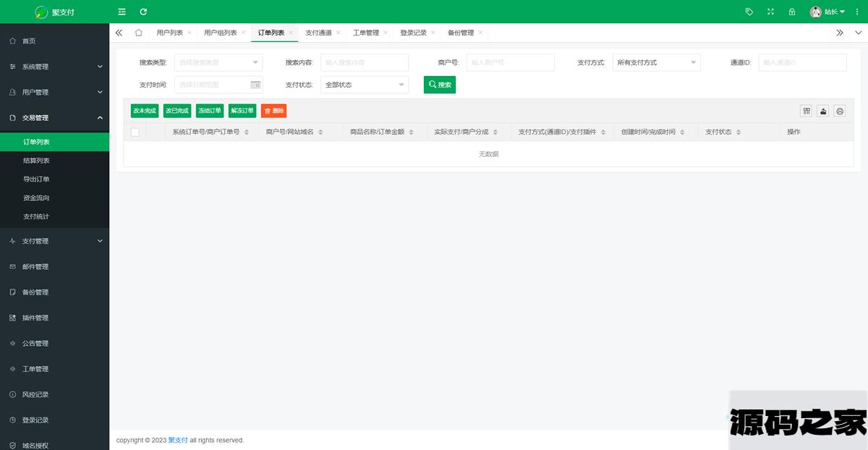Click the orange 删除 button
Viewport: 868px width, 450px height.
click(x=273, y=111)
